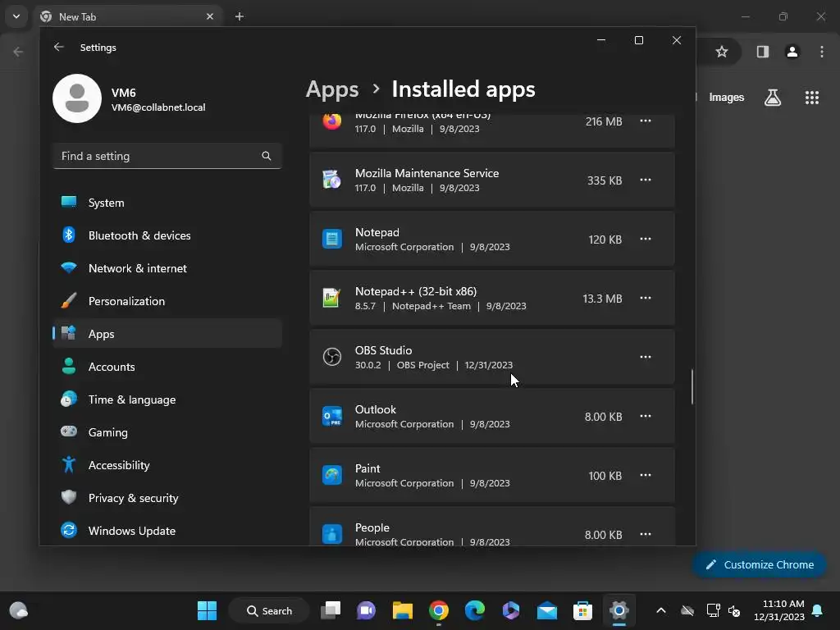Click the Find a setting search box

(x=167, y=156)
